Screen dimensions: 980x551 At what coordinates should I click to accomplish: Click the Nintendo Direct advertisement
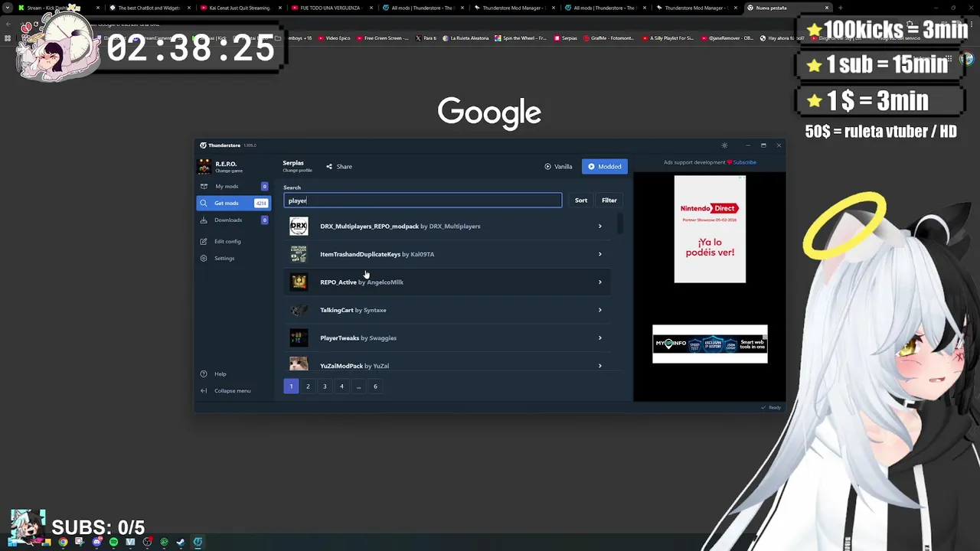710,229
